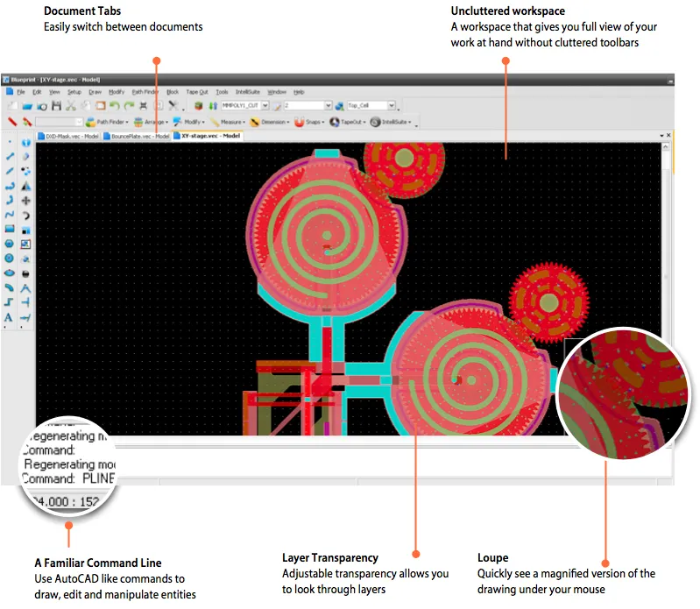Open the Window menu
This screenshot has width=700, height=609.
click(x=277, y=92)
